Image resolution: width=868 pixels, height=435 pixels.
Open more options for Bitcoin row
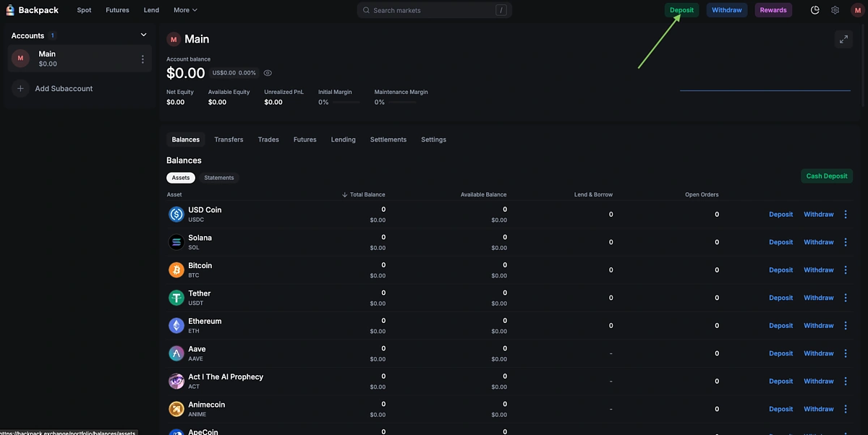[x=846, y=270]
